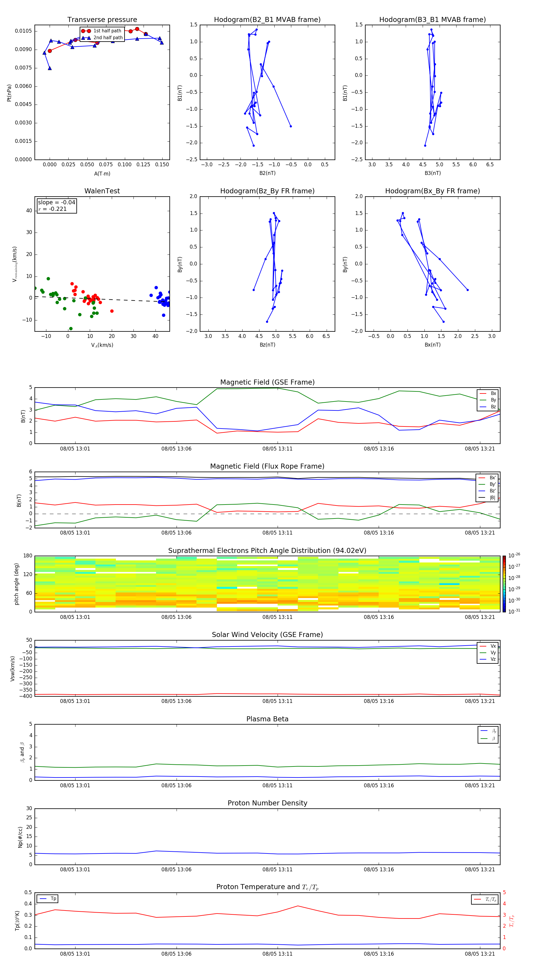
Task: Click the "Np(#/cc)" y-axis label
Action: [20, 837]
